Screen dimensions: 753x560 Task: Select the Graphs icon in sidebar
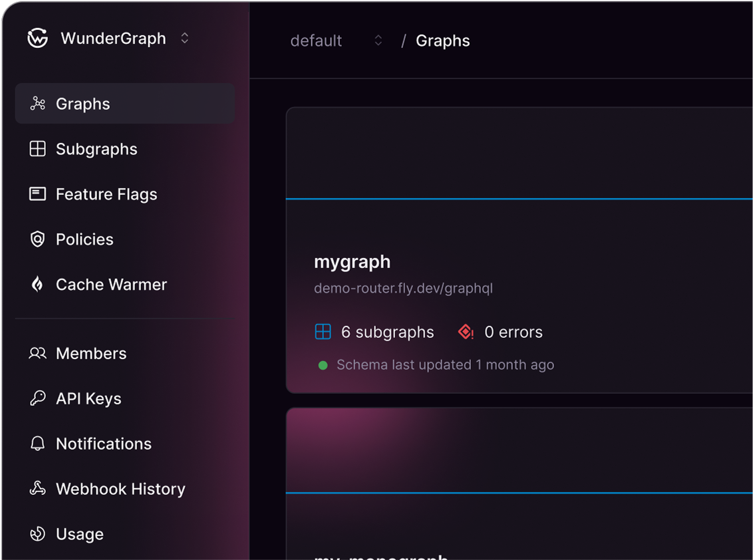pos(37,104)
